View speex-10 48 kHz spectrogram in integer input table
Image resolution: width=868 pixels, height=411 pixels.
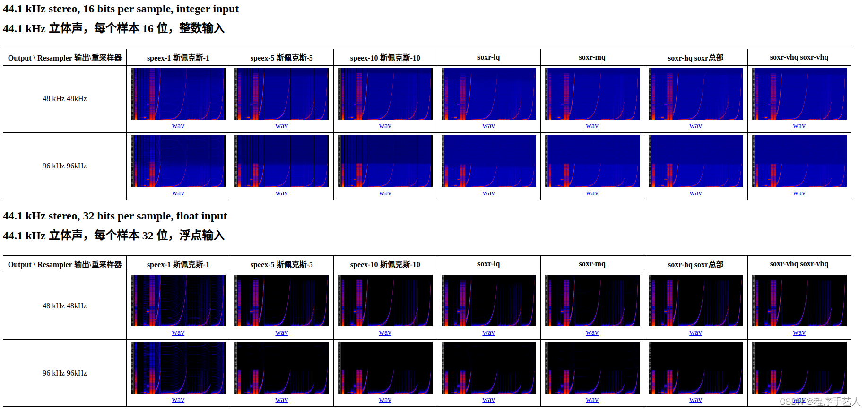click(385, 94)
